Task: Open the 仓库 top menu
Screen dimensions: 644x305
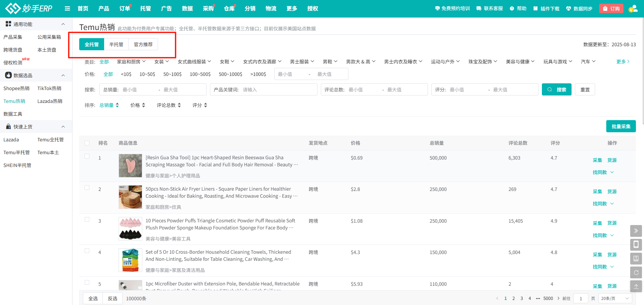Action: tap(229, 8)
